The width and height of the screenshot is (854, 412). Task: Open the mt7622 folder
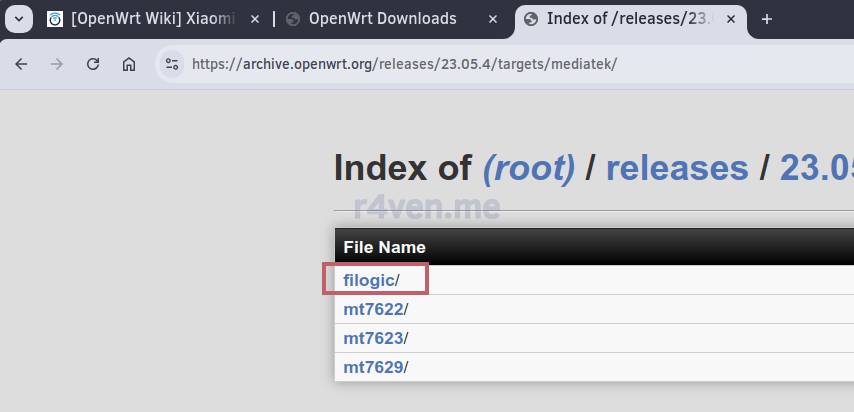click(x=373, y=309)
